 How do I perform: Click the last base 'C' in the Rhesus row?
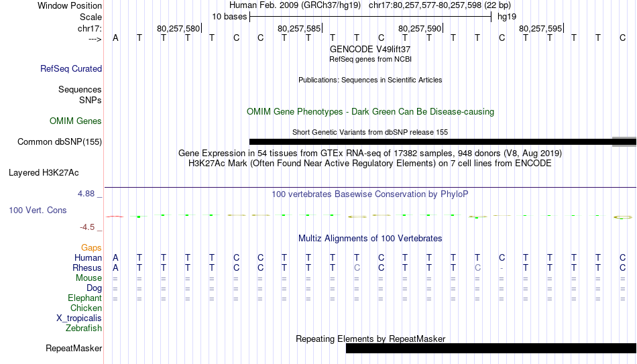pyautogui.click(x=622, y=268)
